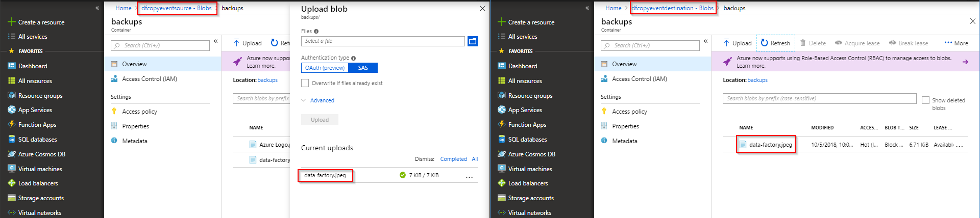Open Overview in the source container menu

[163, 64]
